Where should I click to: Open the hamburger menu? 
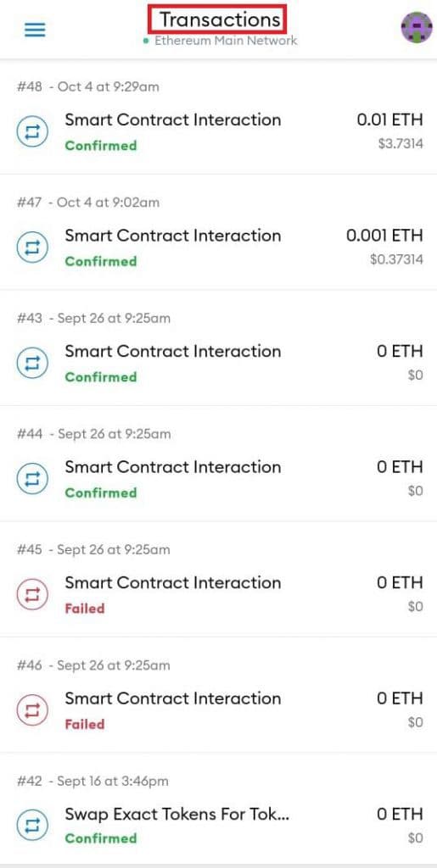pos(35,30)
